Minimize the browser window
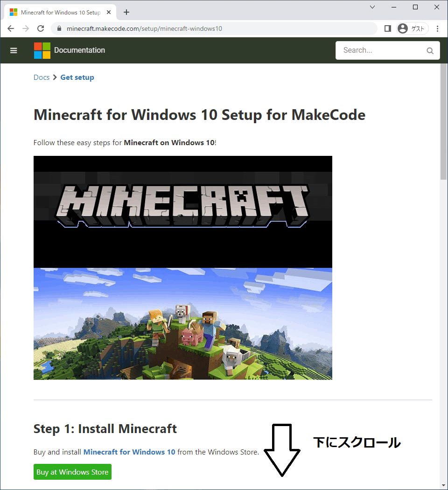Image resolution: width=448 pixels, height=490 pixels. [394, 7]
